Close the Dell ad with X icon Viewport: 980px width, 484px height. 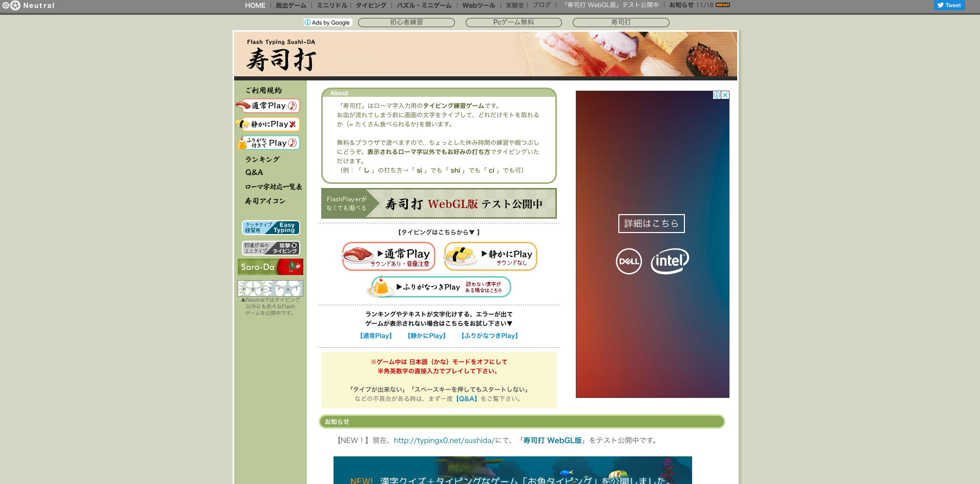pos(725,95)
